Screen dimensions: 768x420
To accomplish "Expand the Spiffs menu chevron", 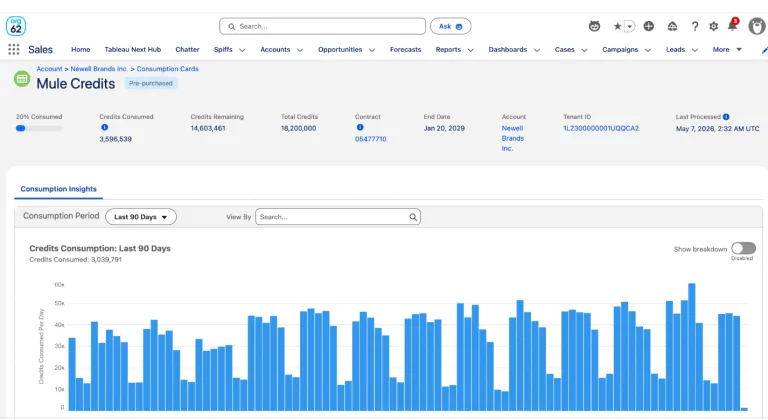I will 242,50.
